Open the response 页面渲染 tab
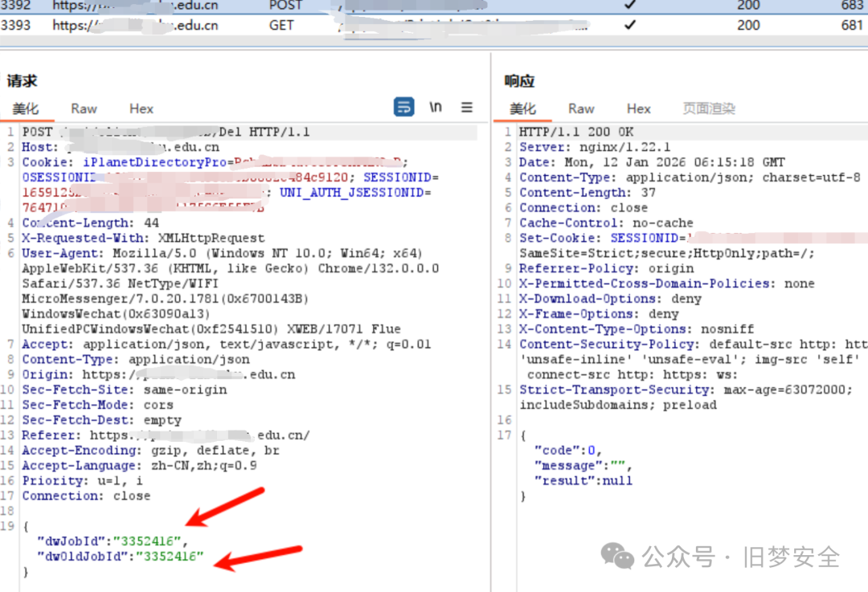This screenshot has height=592, width=868. click(x=709, y=109)
